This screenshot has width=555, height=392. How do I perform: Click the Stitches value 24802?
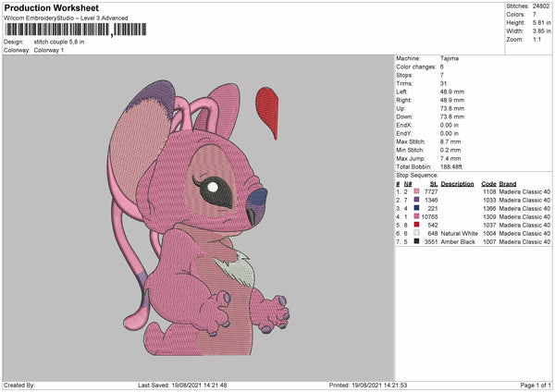pyautogui.click(x=541, y=6)
